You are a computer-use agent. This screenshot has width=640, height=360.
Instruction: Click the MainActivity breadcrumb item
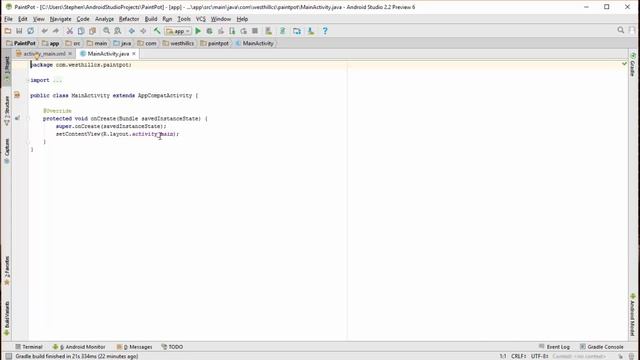[x=255, y=43]
